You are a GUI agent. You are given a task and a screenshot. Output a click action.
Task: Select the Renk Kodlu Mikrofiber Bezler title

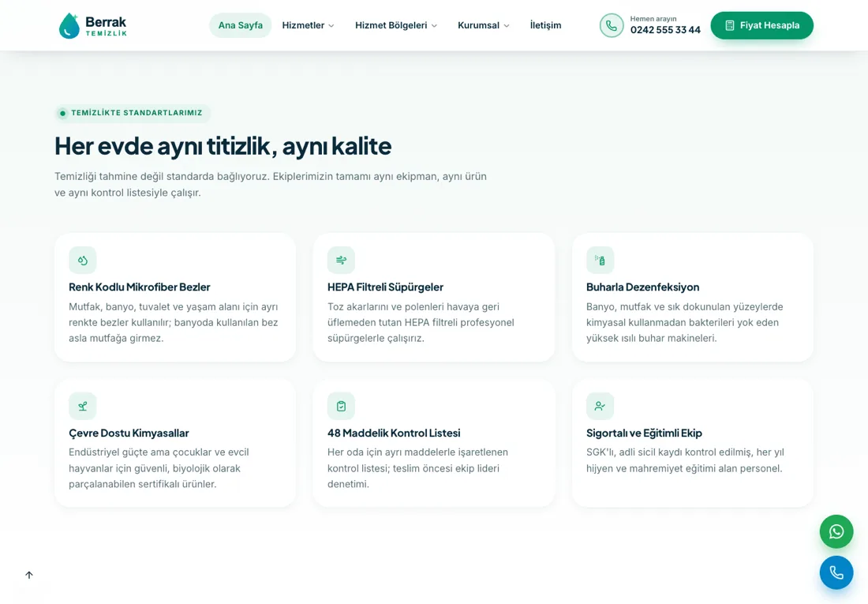tap(140, 287)
